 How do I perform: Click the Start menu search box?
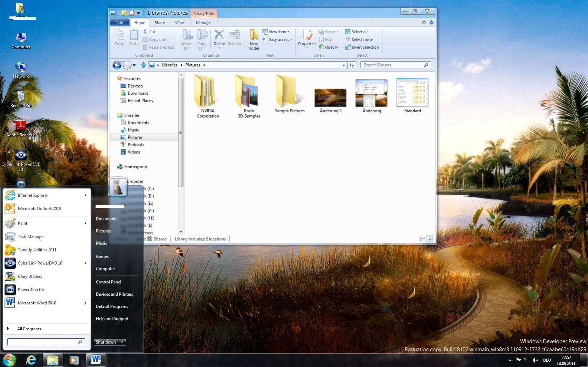click(x=46, y=342)
